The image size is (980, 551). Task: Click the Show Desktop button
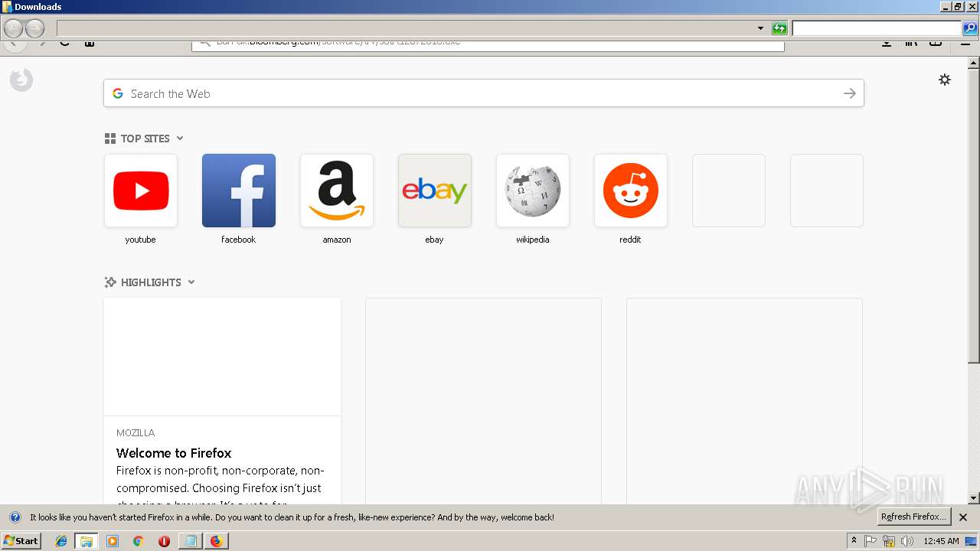[x=972, y=541]
